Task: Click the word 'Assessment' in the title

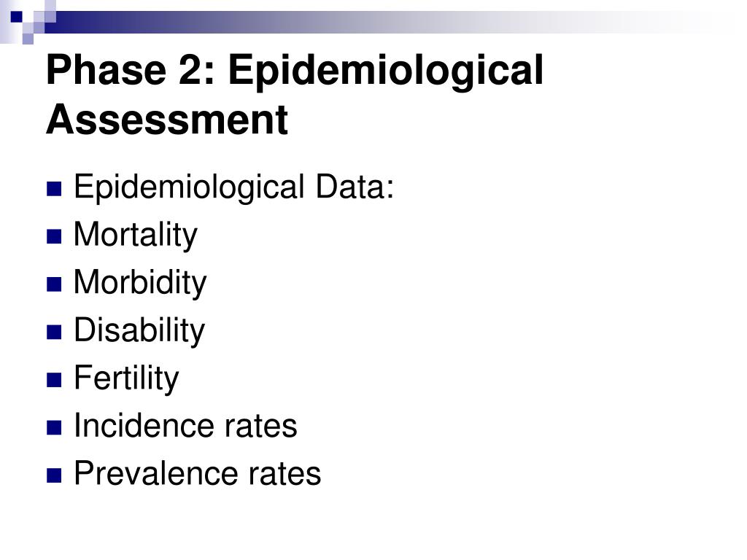Action: (x=167, y=120)
